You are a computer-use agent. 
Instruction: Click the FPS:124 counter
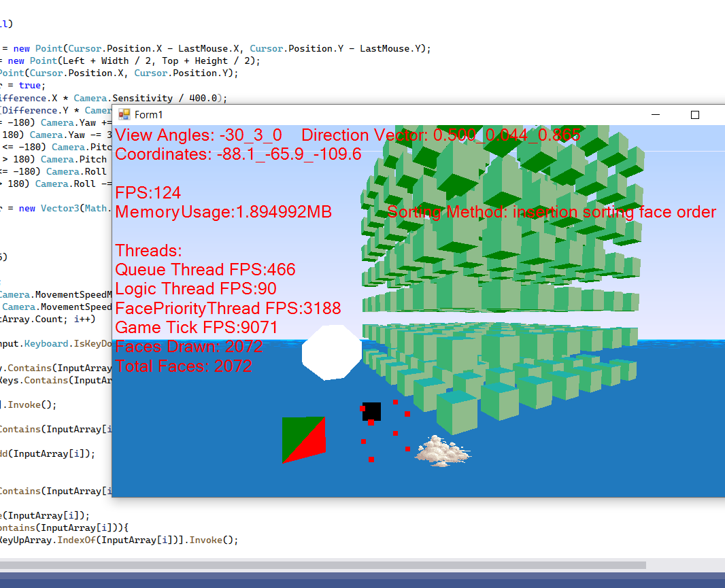click(x=148, y=193)
